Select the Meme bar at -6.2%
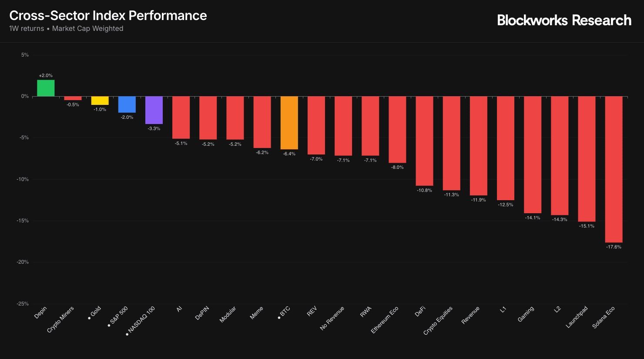The image size is (644, 359). coord(262,122)
